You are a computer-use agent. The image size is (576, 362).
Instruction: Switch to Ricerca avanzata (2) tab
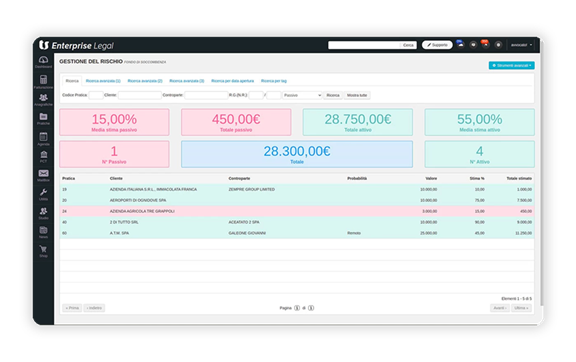point(145,81)
